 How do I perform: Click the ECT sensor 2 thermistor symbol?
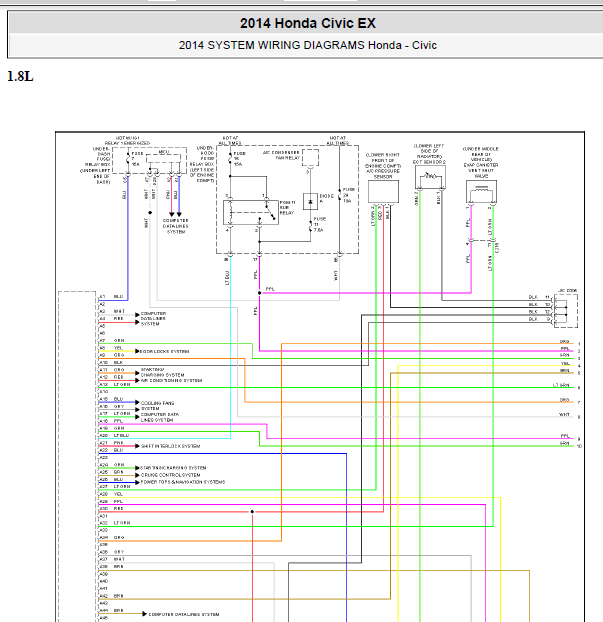click(430, 177)
